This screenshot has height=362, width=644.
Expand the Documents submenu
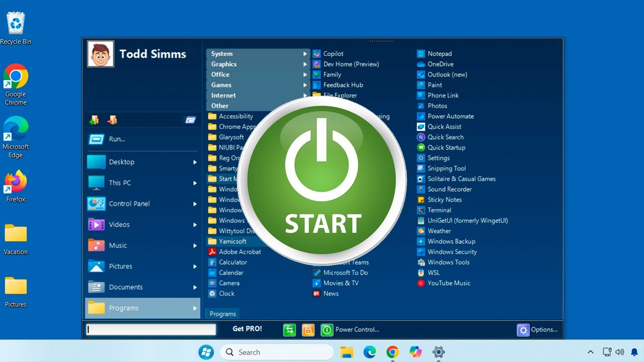coord(195,288)
